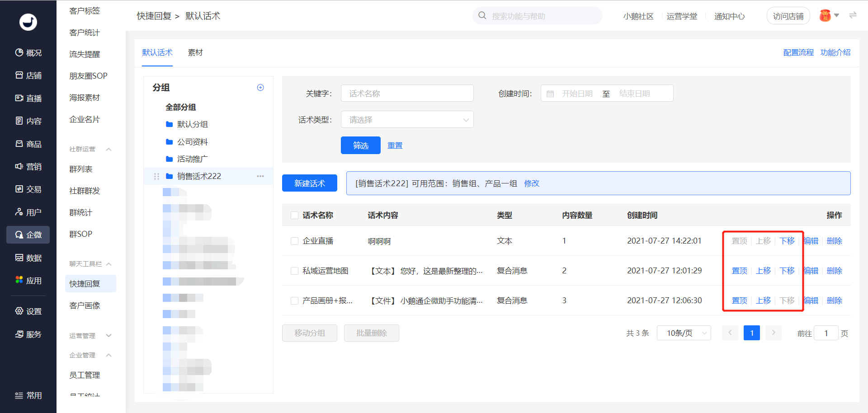Image resolution: width=868 pixels, height=413 pixels.
Task: Open the 企微 section in left sidebar
Action: [28, 235]
